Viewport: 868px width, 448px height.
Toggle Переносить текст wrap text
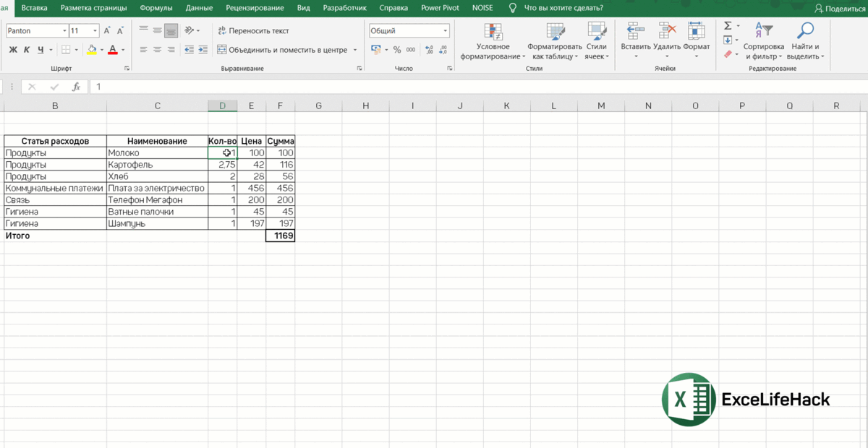coord(253,31)
